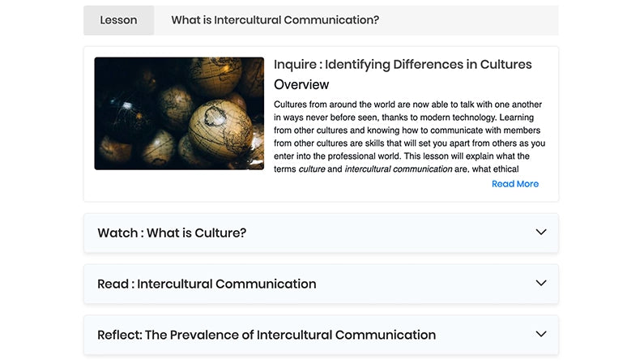This screenshot has height=363, width=644.
Task: Click empty gray area right of lesson title
Action: point(470,20)
